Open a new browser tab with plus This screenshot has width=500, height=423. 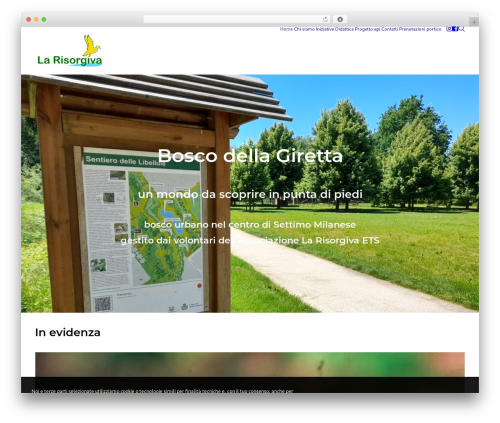(474, 22)
